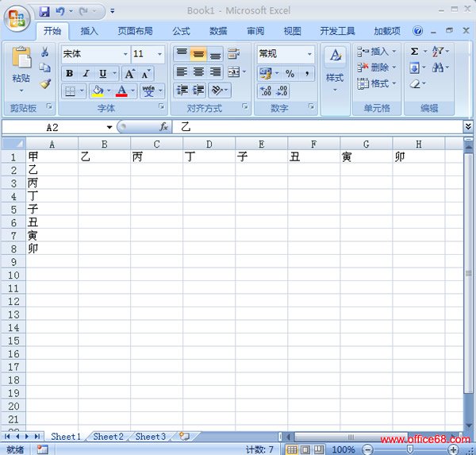Click the 样式 styles button
476x455 pixels.
335,70
